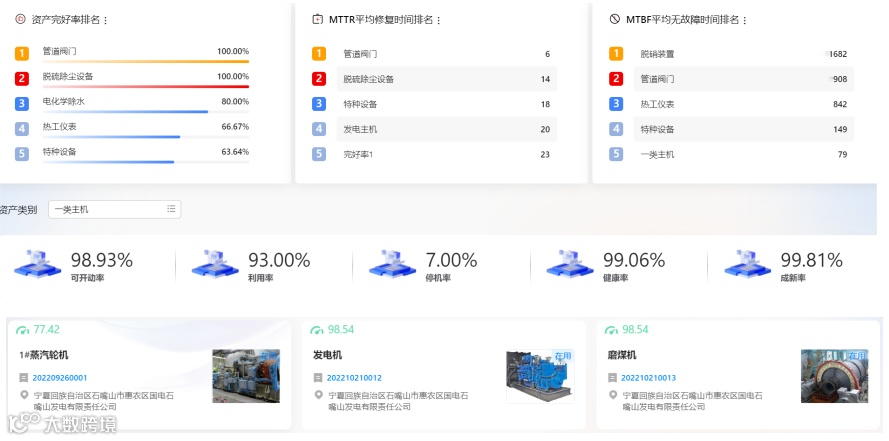Click the 99.06% 健康率 value
The width and height of the screenshot is (889, 441).
(x=634, y=260)
